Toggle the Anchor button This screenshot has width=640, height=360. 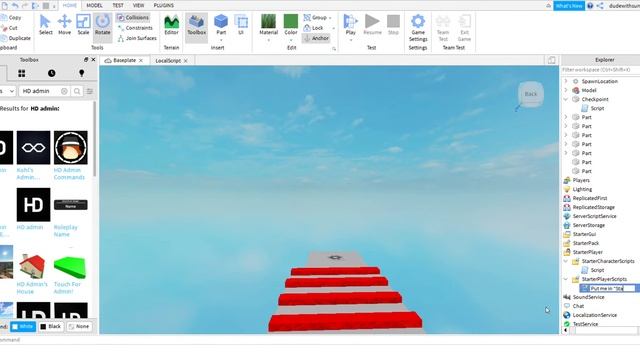pyautogui.click(x=316, y=38)
